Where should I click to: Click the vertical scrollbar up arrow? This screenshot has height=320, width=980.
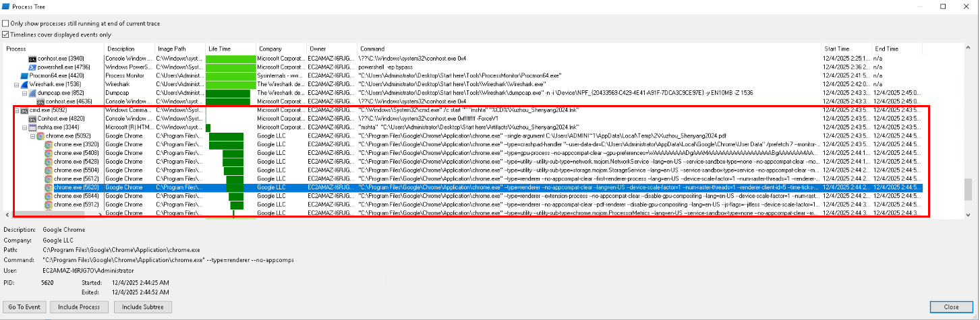pyautogui.click(x=969, y=49)
